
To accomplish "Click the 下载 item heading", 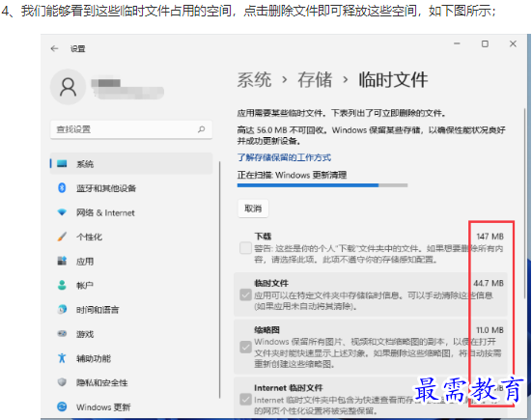I will [x=263, y=237].
